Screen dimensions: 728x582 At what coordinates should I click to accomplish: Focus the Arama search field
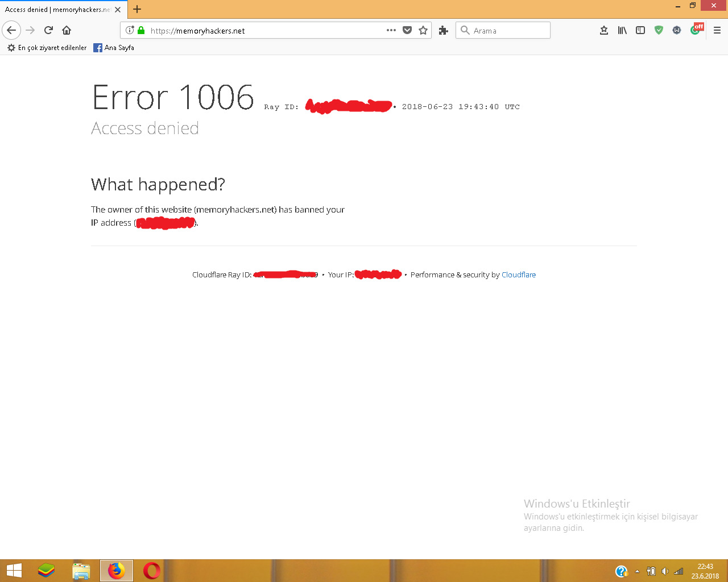tap(503, 30)
